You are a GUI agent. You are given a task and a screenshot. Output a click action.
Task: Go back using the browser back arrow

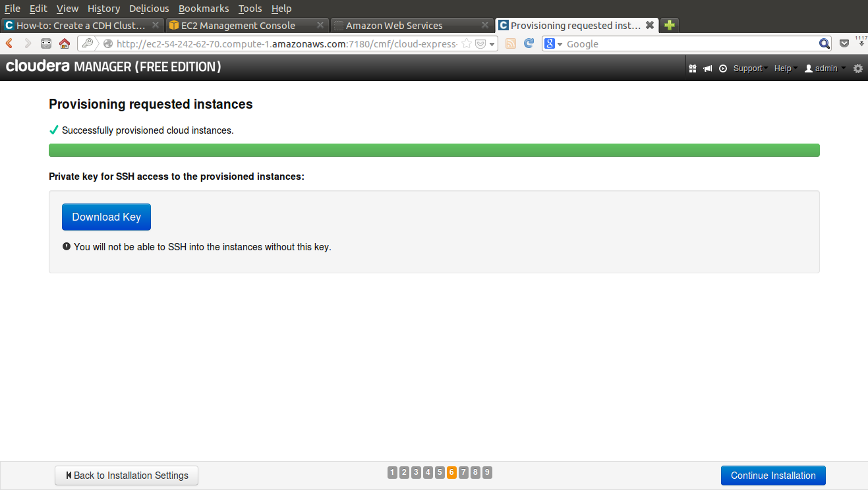9,43
